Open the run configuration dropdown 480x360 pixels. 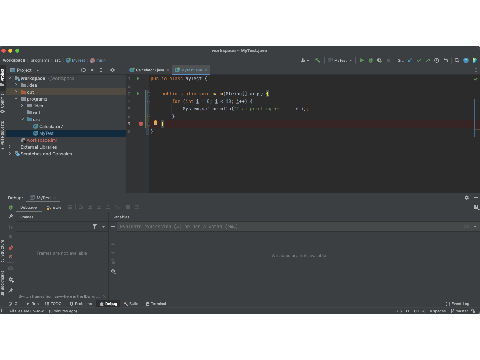tap(340, 60)
